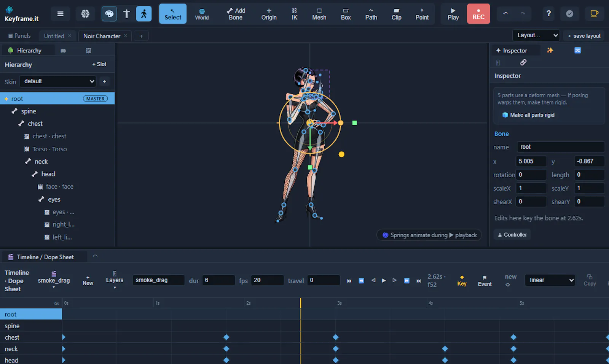
Task: Close the Noir Character tab
Action: pyautogui.click(x=125, y=36)
